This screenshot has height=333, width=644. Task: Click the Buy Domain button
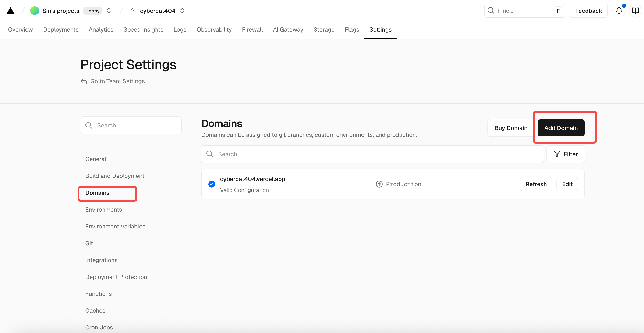click(x=511, y=128)
